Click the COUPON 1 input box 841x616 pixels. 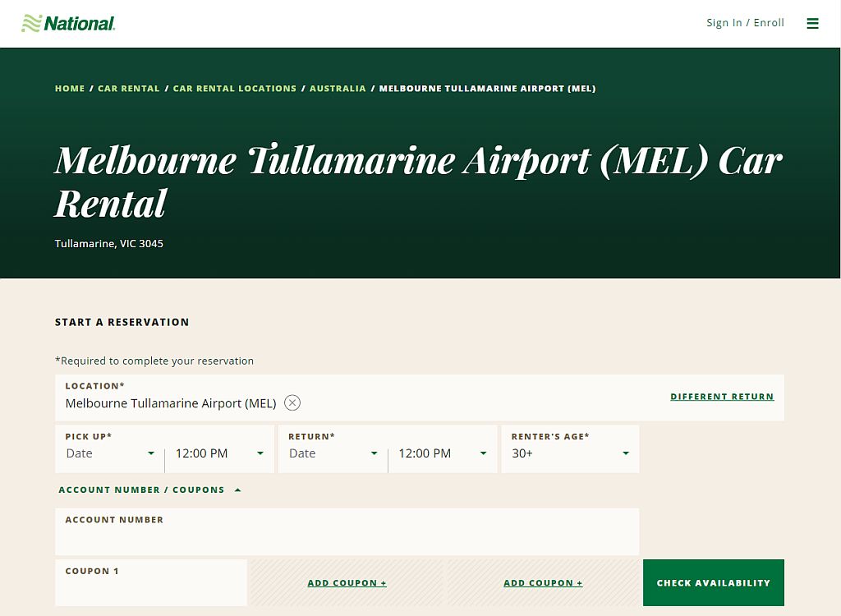(151, 586)
